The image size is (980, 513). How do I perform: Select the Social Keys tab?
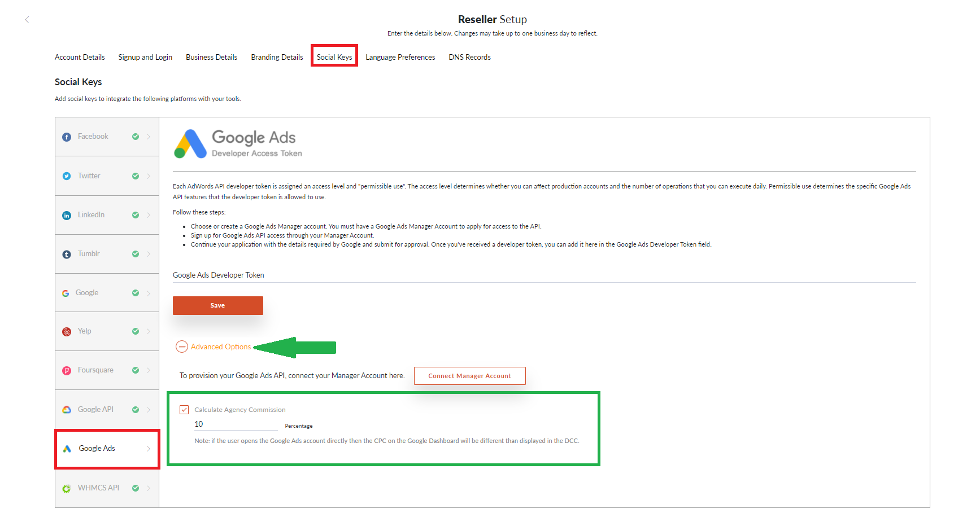coord(334,57)
